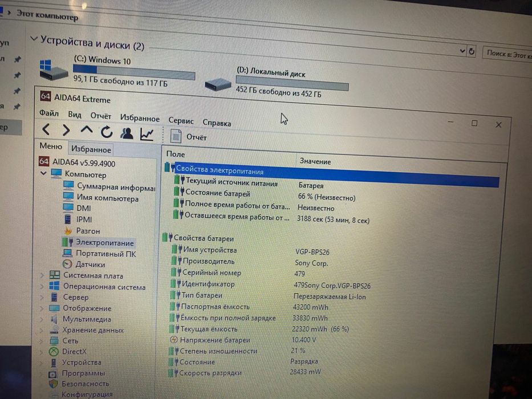Click the Отображение monitor icon
Image resolution: width=532 pixels, height=399 pixels.
click(54, 308)
